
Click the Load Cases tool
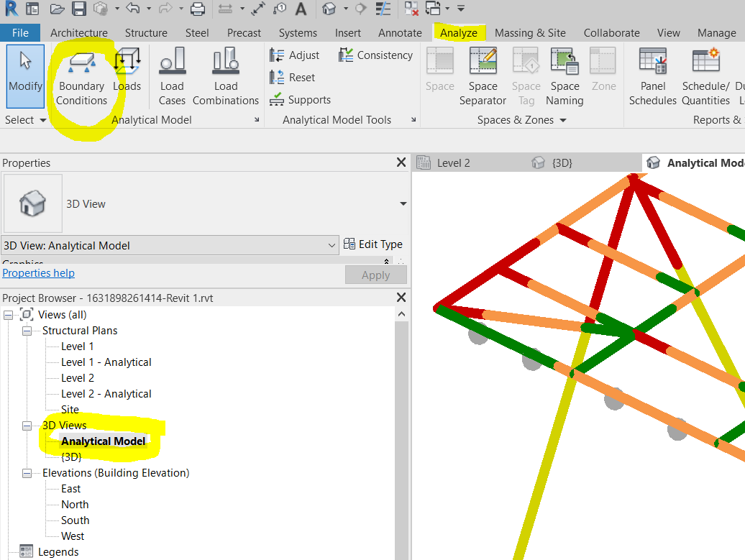pyautogui.click(x=172, y=77)
